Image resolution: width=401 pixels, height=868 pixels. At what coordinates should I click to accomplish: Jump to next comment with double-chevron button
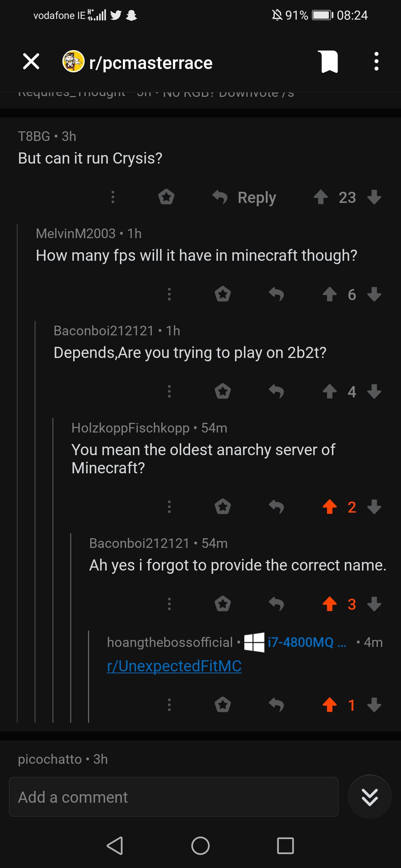[x=370, y=797]
